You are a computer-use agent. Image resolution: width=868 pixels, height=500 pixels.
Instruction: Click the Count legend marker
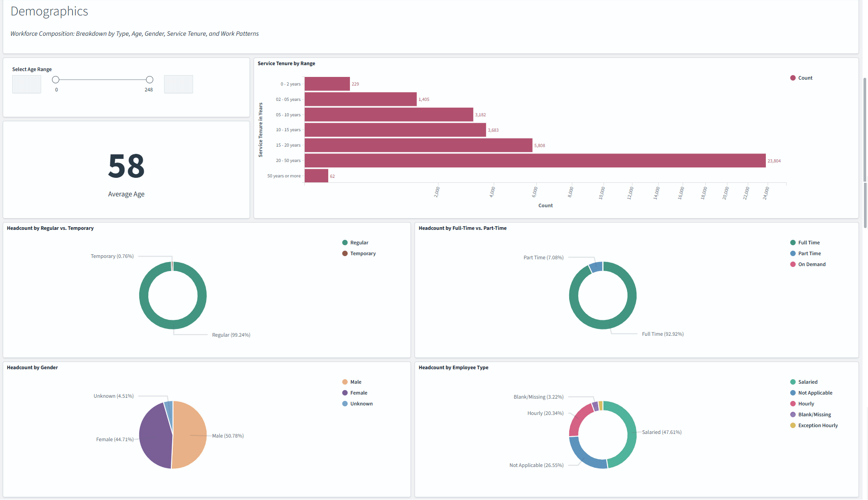[x=793, y=77]
